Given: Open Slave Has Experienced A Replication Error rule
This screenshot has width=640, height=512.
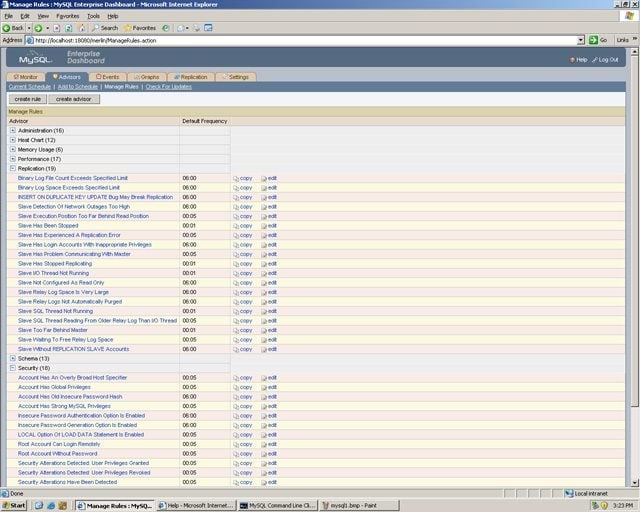Looking at the screenshot, I should point(69,235).
